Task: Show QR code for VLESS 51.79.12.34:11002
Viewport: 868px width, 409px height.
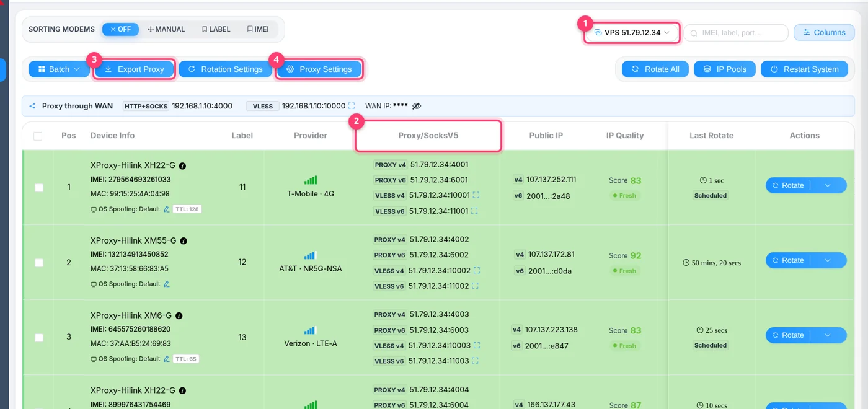Action: tap(476, 286)
